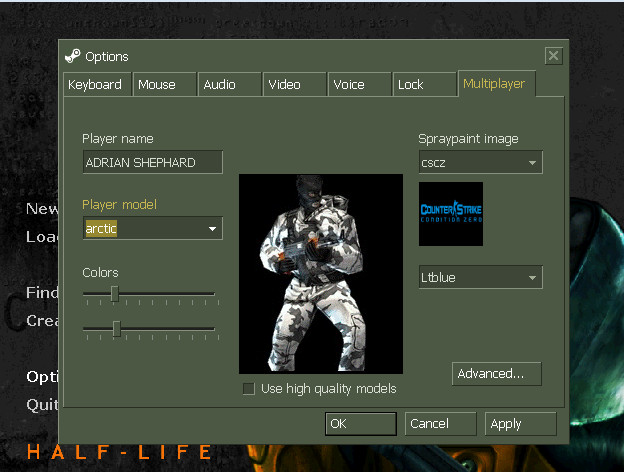
Task: Click the Advanced... button
Action: (x=497, y=374)
